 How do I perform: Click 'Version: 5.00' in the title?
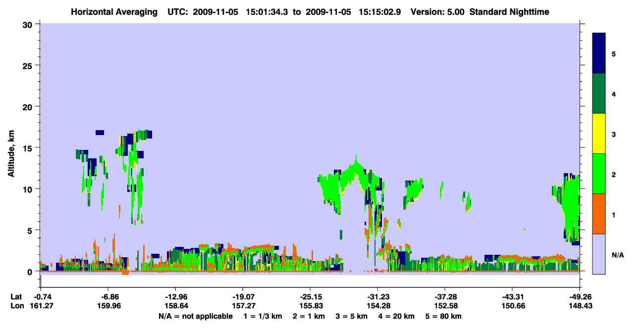click(x=437, y=12)
